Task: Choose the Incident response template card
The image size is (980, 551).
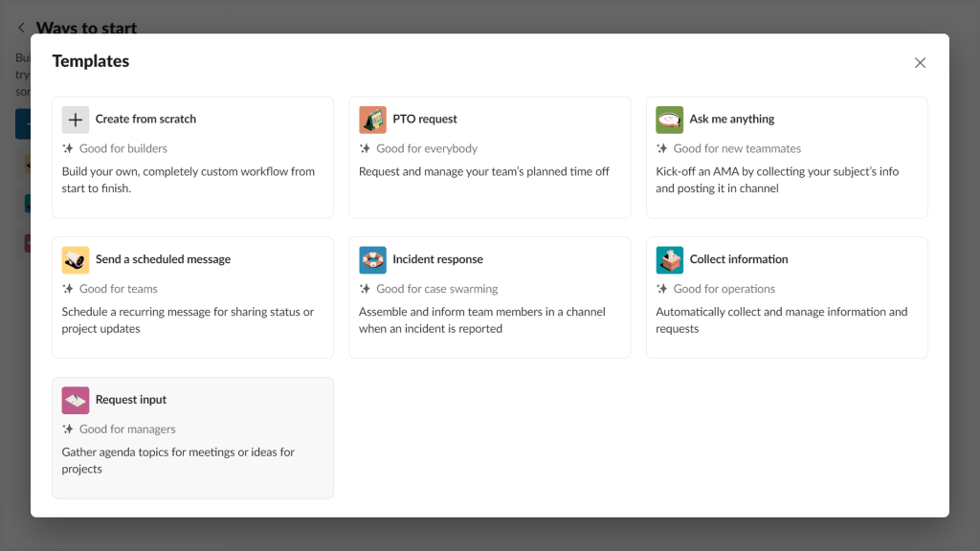Action: (x=489, y=298)
